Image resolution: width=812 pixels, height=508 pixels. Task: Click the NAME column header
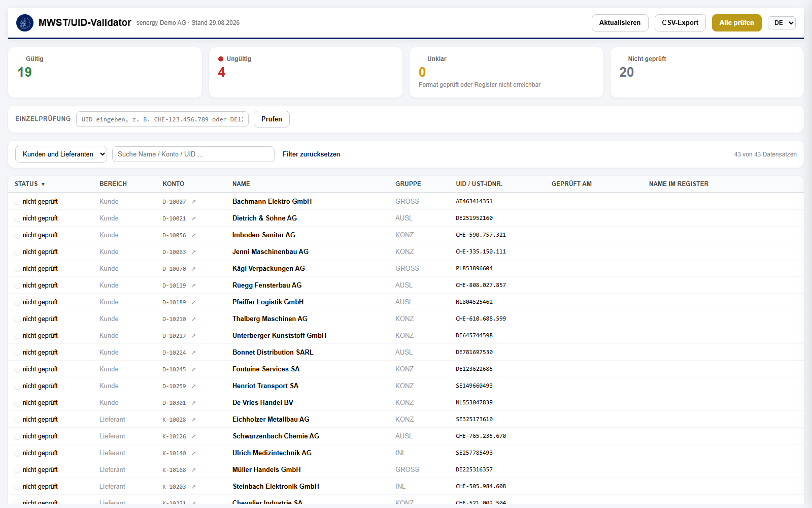[x=241, y=184]
